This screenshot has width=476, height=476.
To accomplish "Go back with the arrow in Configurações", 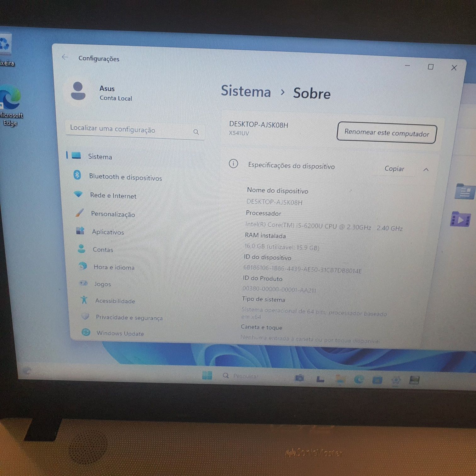I will coord(65,57).
